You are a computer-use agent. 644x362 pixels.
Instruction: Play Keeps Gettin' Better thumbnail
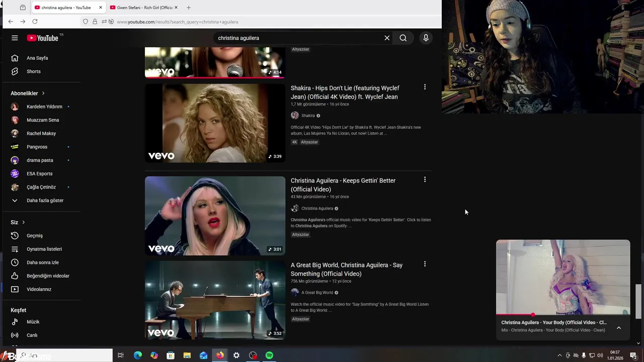point(215,216)
